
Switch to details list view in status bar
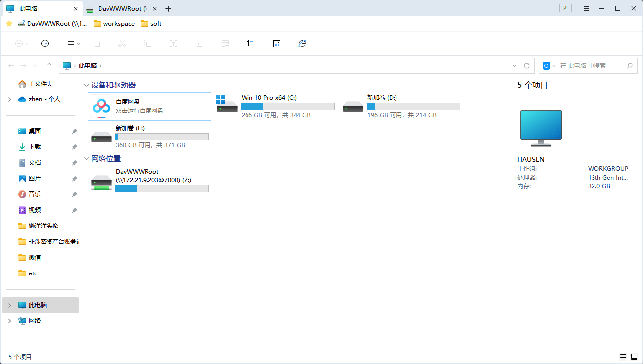click(x=623, y=357)
